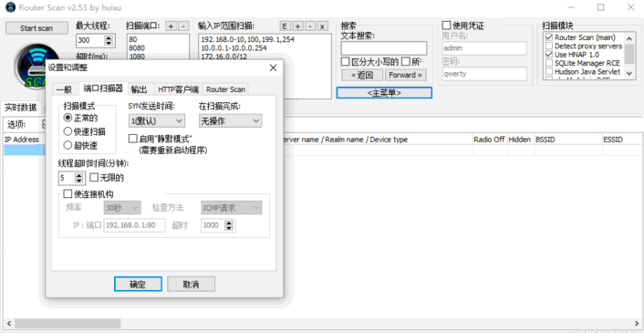Select the 正常的 scan mode

coord(80,118)
